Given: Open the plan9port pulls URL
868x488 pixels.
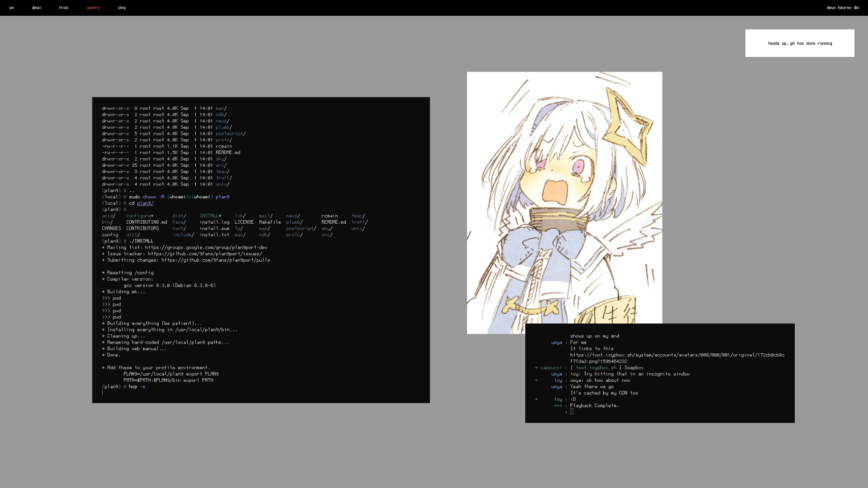Looking at the screenshot, I should click(216, 260).
